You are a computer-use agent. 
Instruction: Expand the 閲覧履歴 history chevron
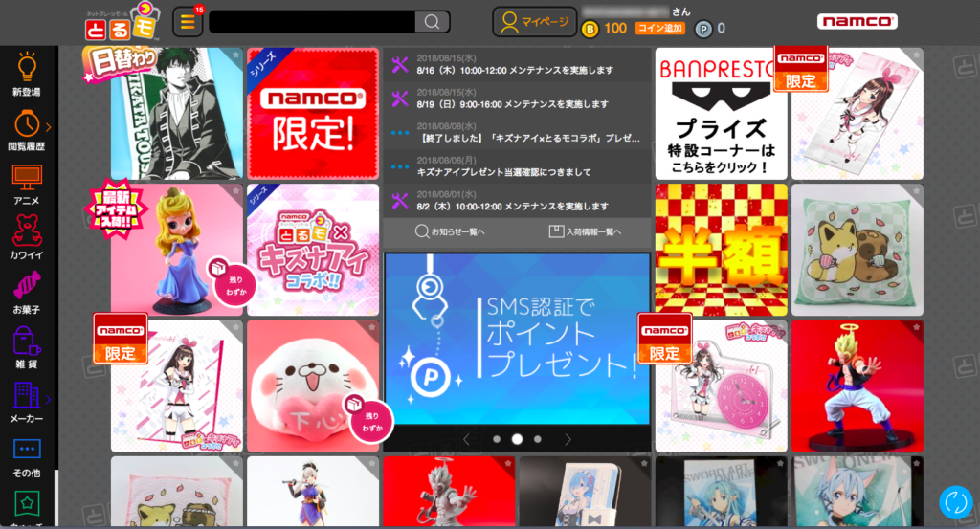click(x=49, y=127)
